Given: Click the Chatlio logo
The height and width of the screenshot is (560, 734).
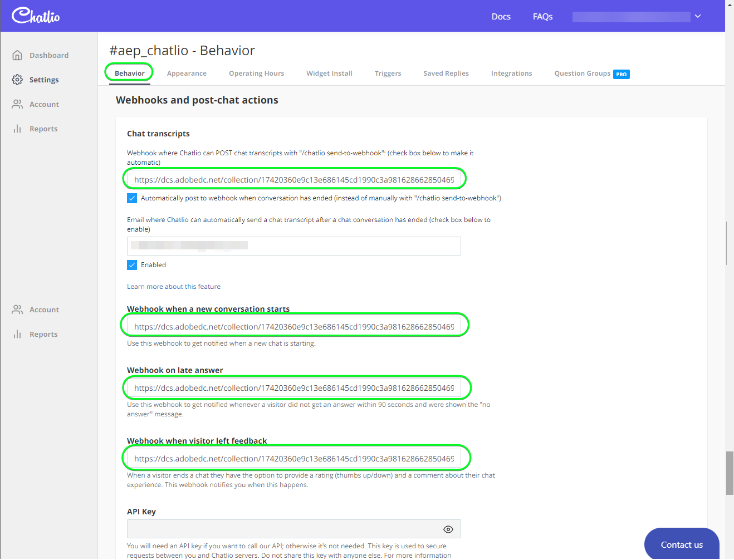Looking at the screenshot, I should pos(36,16).
